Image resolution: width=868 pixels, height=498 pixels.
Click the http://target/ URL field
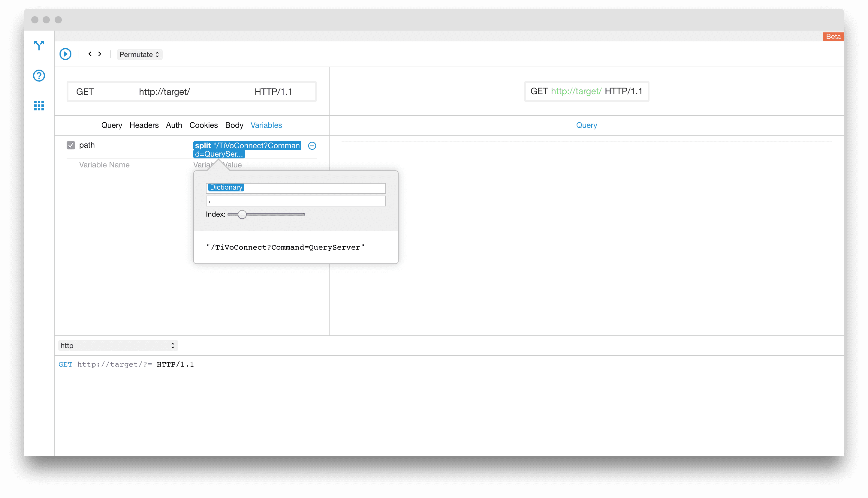[164, 92]
